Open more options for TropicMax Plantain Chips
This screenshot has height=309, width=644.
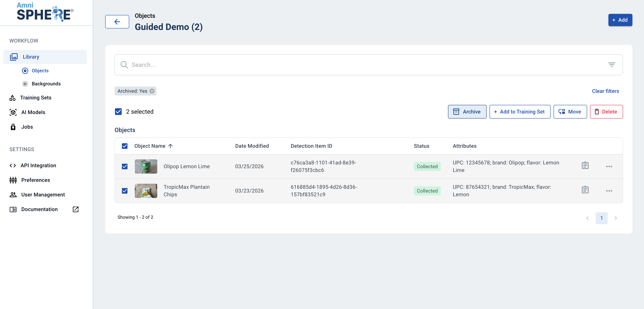[x=609, y=191]
